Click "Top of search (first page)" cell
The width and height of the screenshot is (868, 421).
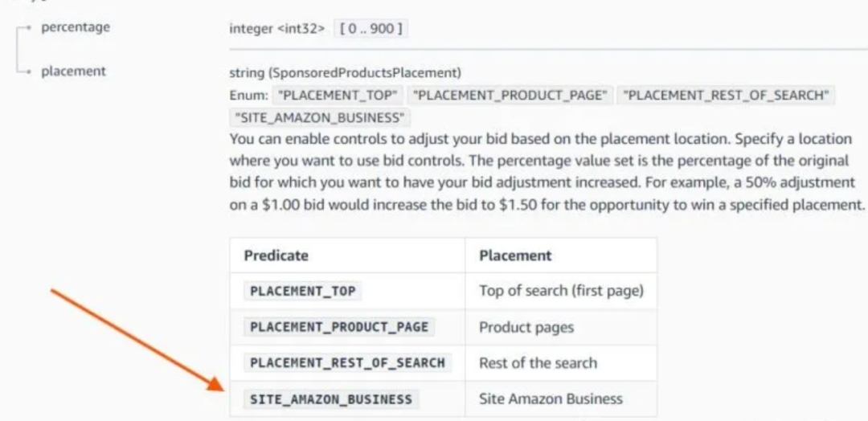click(x=561, y=291)
